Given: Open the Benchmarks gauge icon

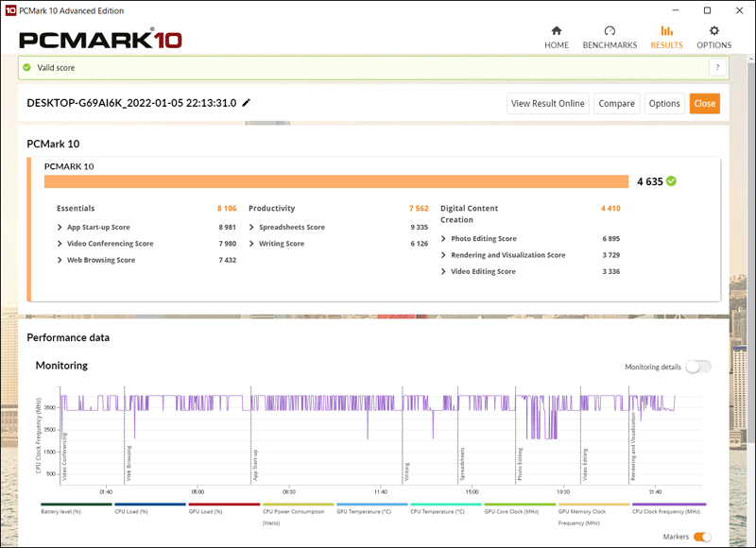Looking at the screenshot, I should pos(610,31).
